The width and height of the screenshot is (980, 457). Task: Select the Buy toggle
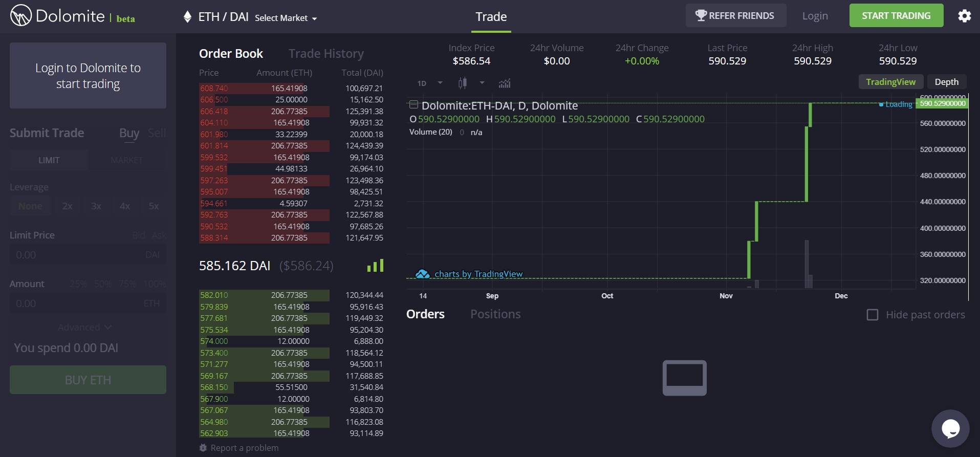(129, 133)
